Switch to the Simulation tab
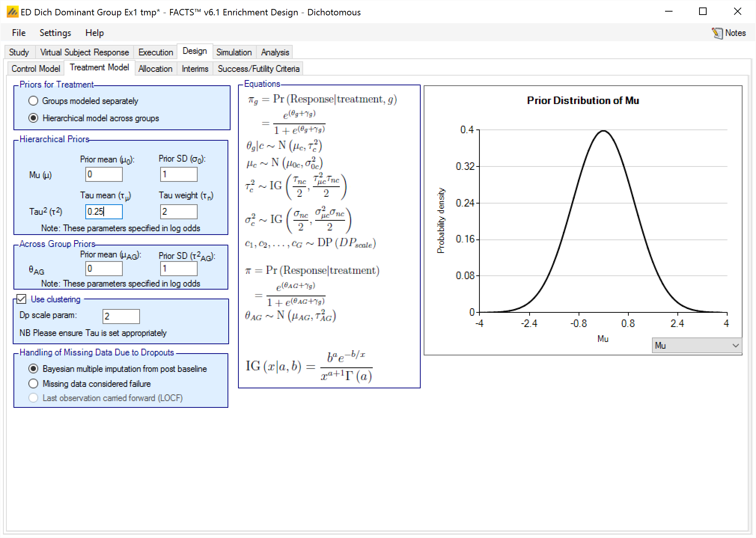 coord(234,52)
